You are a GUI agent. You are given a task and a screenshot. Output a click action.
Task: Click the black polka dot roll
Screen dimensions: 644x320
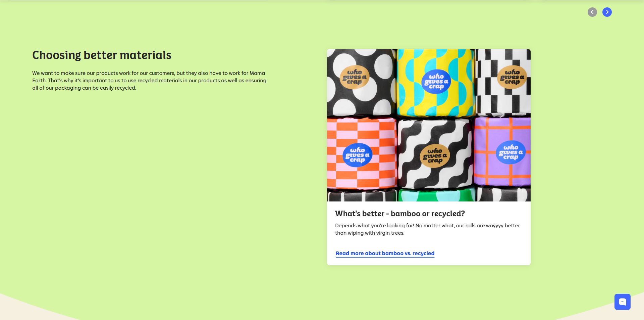click(x=362, y=82)
